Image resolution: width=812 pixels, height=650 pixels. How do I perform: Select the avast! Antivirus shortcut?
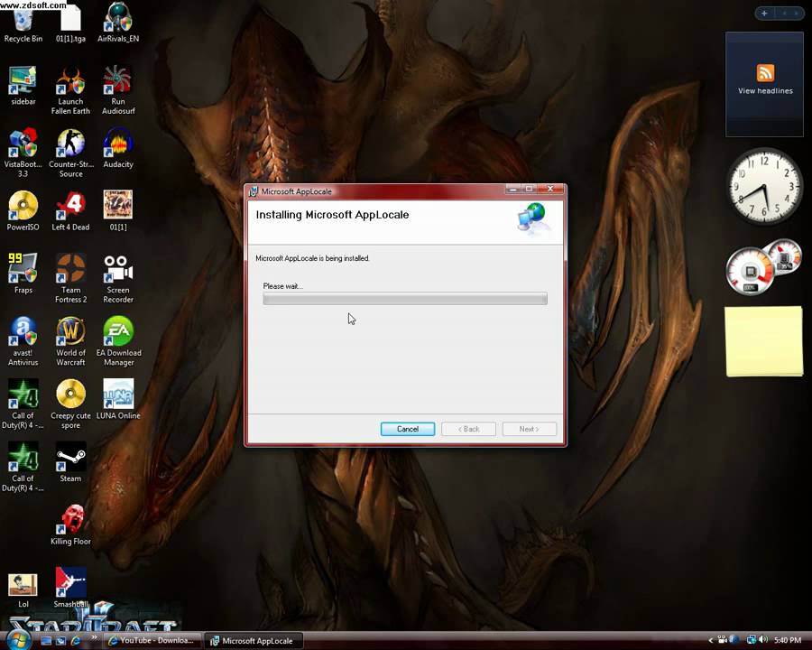click(x=23, y=341)
